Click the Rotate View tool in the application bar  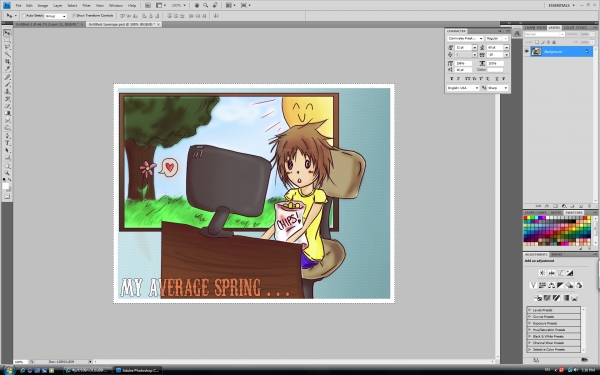[215, 5]
